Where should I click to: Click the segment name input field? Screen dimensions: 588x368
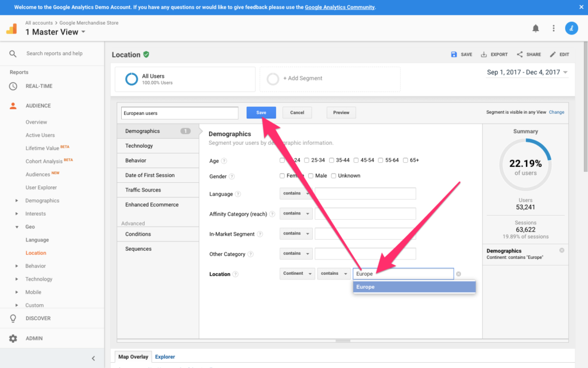point(180,113)
